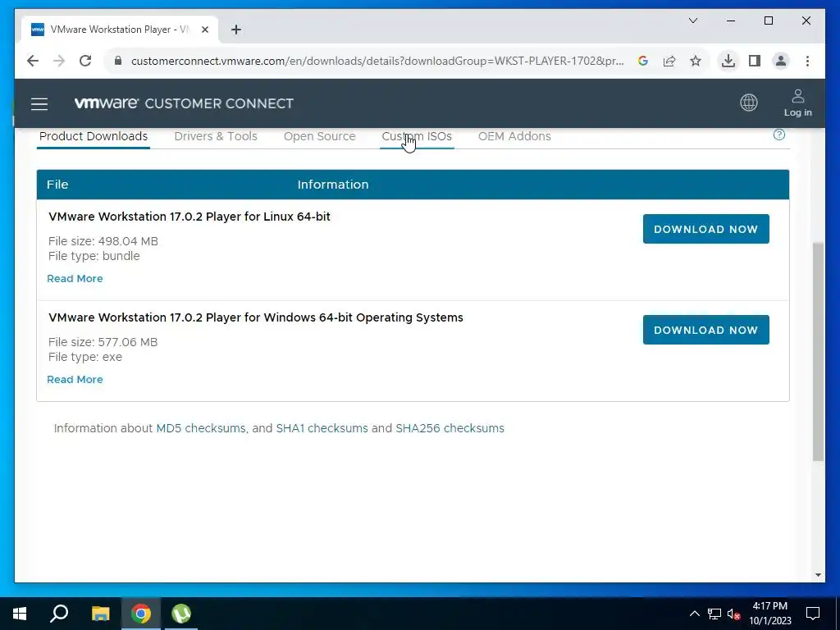Open the MD5 checksums link
Screen dimensions: 840x630
pyautogui.click(x=201, y=428)
